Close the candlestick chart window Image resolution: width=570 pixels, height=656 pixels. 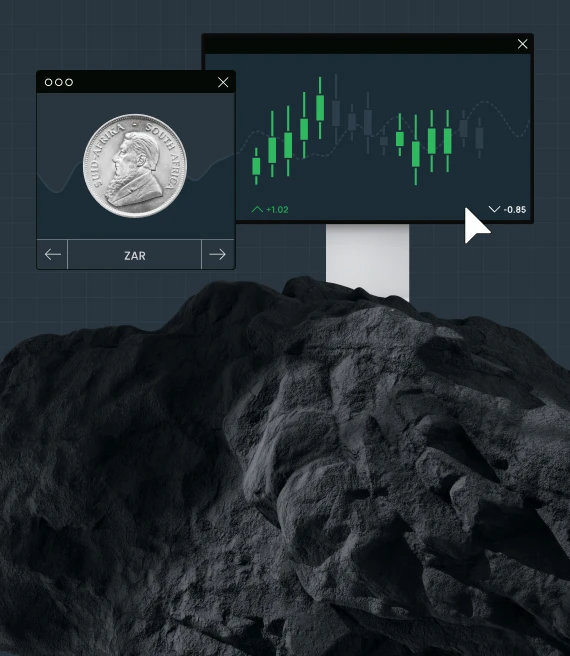522,44
